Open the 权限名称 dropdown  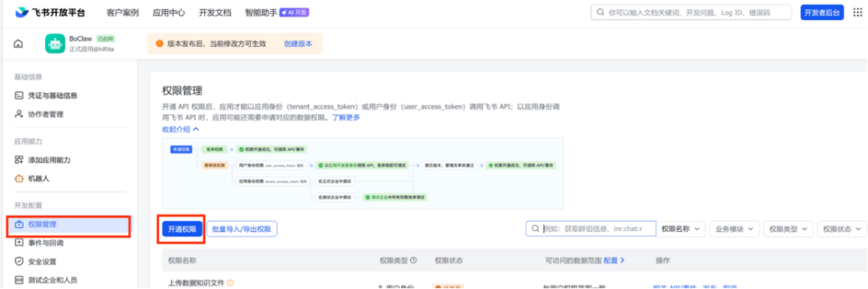pos(682,228)
